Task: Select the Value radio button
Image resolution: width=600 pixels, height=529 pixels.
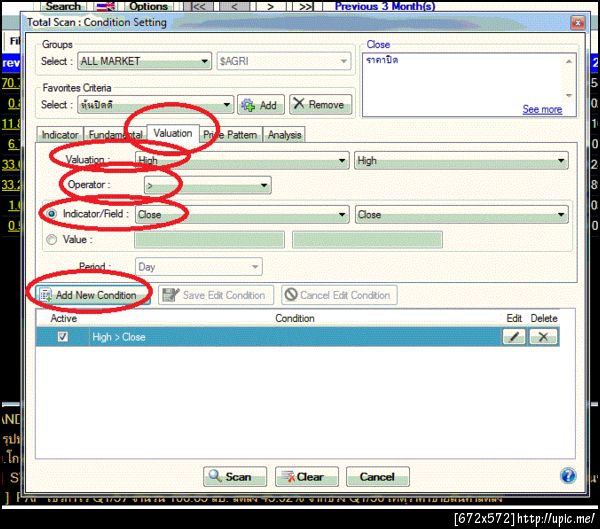Action: tap(51, 240)
